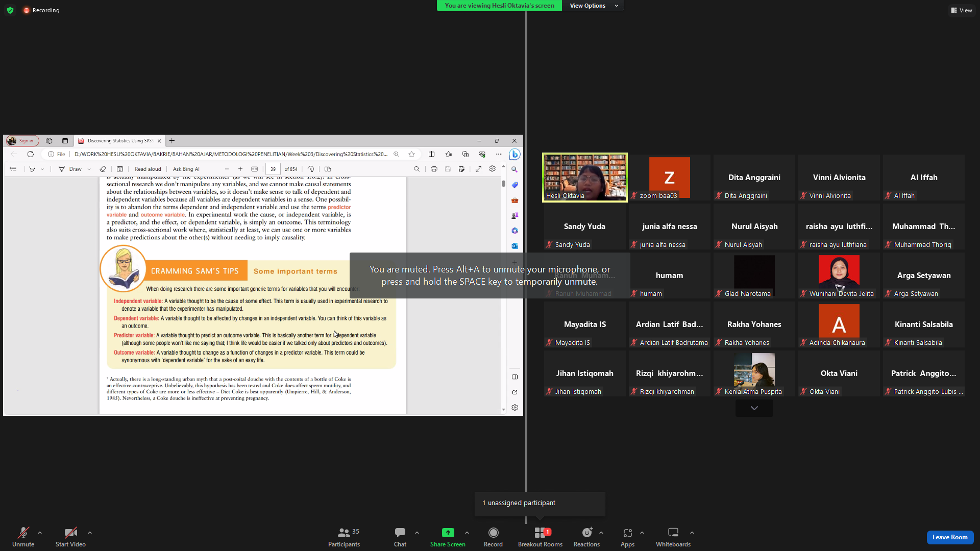Toggle meeting Record button

[493, 537]
